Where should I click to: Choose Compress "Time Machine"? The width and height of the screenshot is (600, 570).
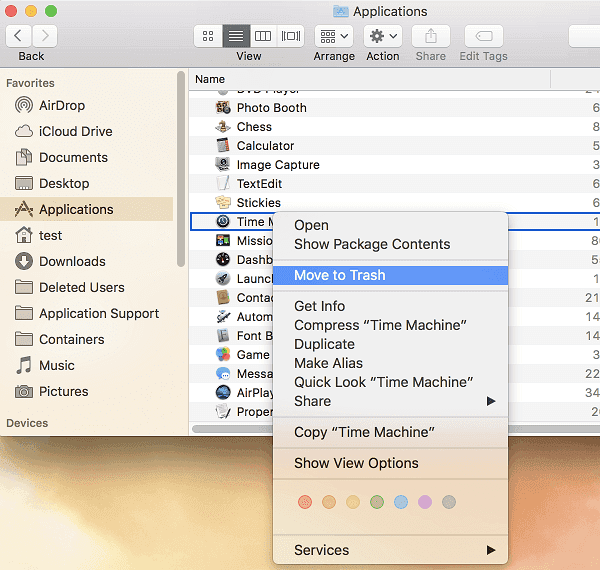click(x=390, y=325)
